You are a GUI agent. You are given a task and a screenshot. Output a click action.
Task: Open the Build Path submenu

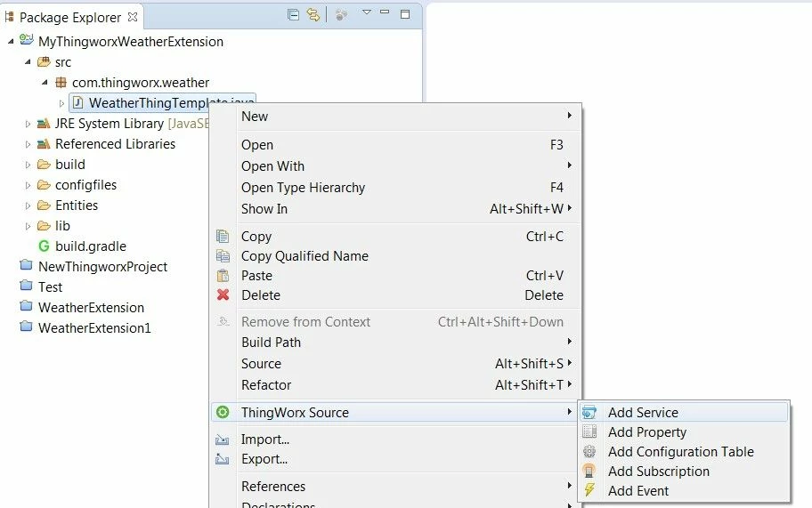pyautogui.click(x=395, y=342)
